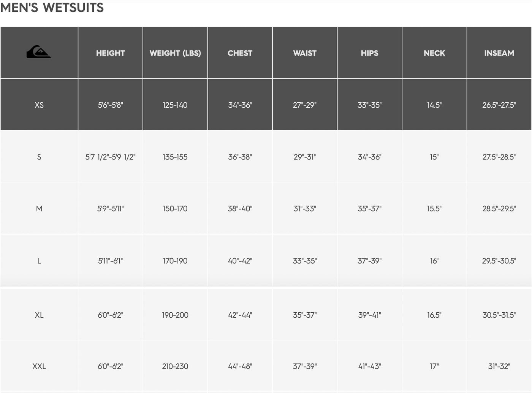532x393 pixels.
Task: Select the 5'6"-5'8" height cell for XS
Action: click(x=110, y=105)
